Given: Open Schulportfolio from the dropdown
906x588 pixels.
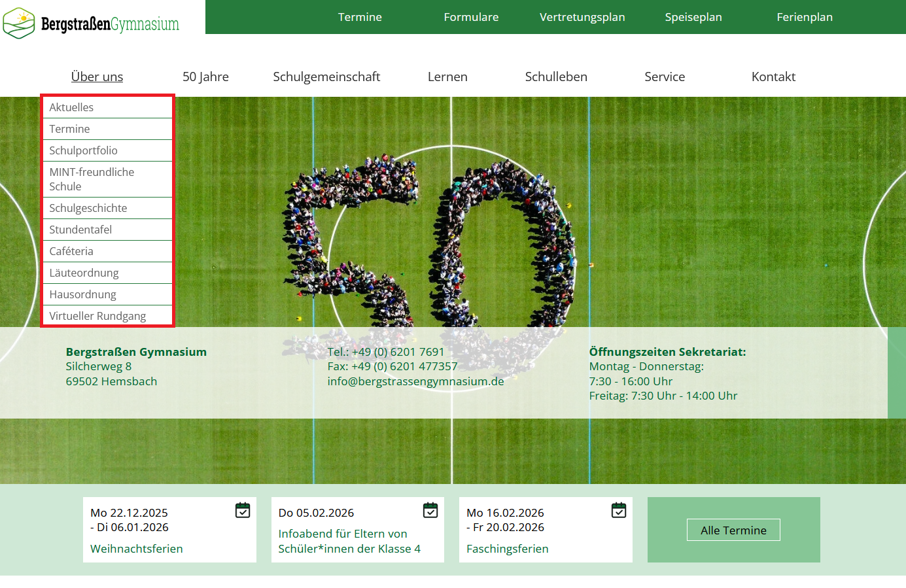Looking at the screenshot, I should [83, 150].
